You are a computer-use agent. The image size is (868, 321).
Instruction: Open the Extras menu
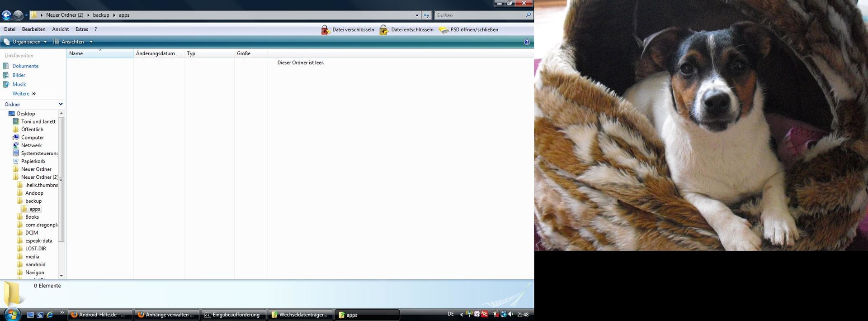(x=81, y=29)
